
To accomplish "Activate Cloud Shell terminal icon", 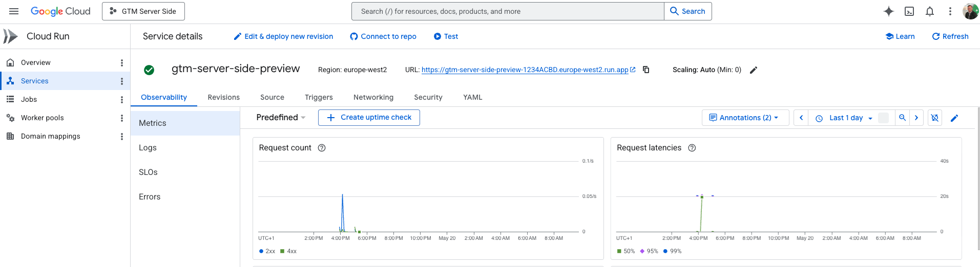I will click(909, 11).
